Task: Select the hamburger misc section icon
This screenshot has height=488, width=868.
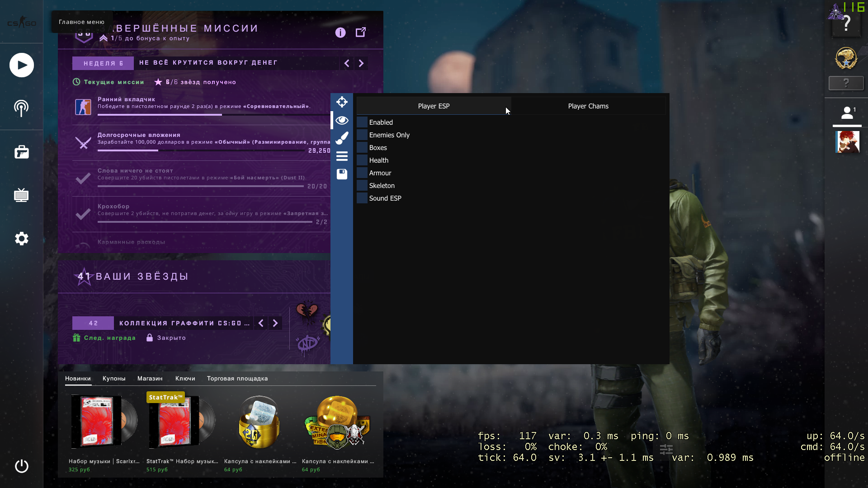Action: point(342,156)
